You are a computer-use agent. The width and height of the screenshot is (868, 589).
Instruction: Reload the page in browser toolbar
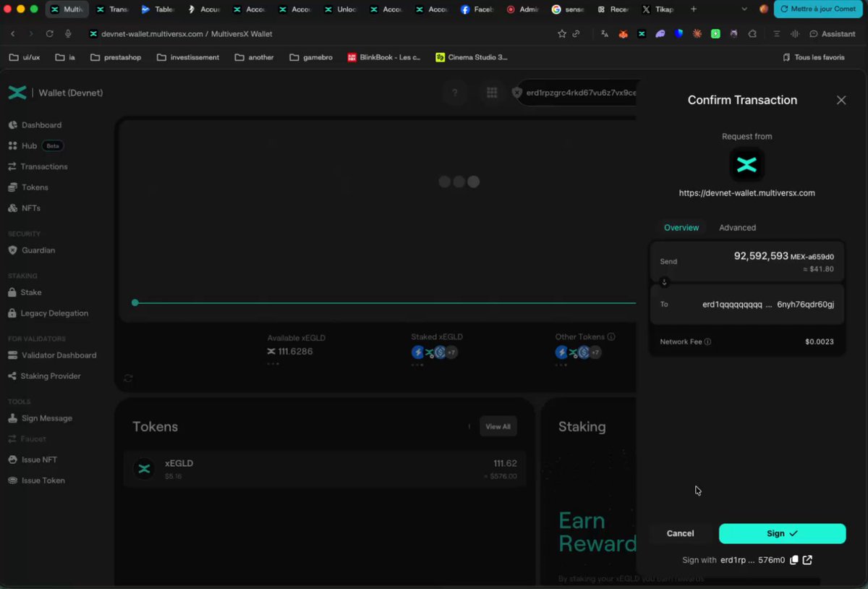pos(50,34)
